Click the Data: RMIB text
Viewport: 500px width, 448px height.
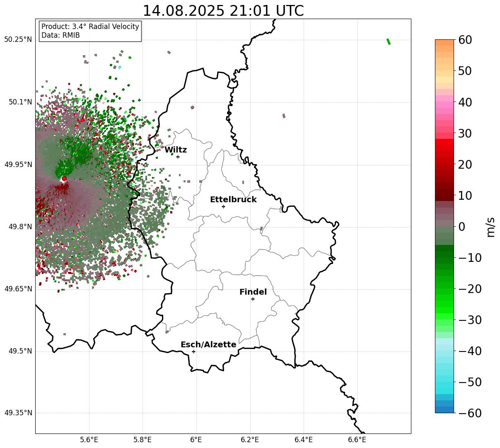pyautogui.click(x=60, y=36)
